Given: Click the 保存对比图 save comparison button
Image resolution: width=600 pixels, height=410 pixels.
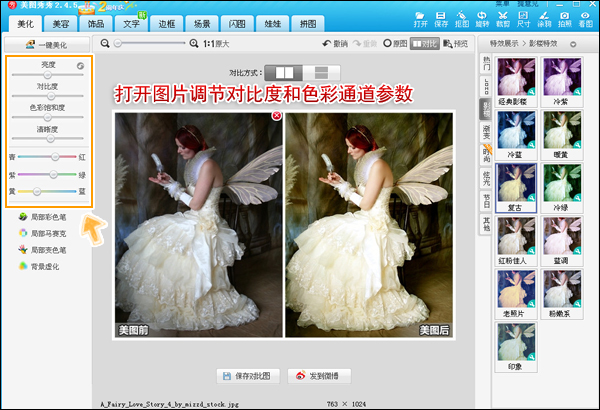Looking at the screenshot, I should (x=248, y=375).
